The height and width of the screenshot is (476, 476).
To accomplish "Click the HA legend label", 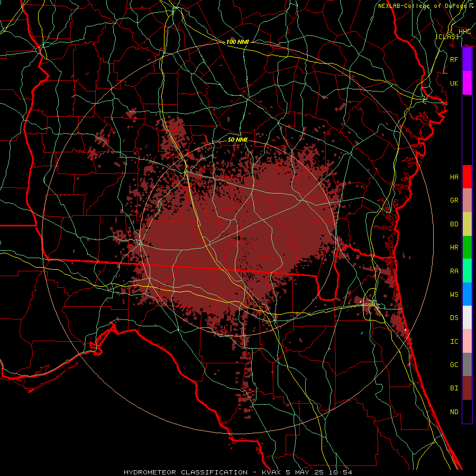I will (454, 177).
